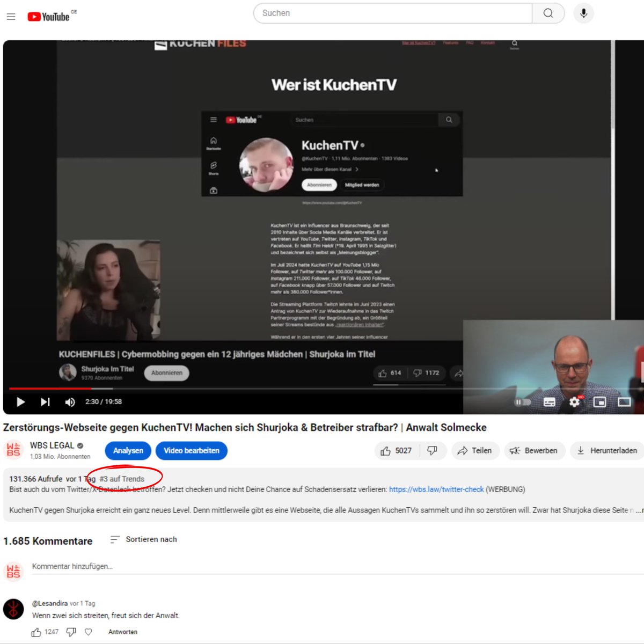
Task: Like @Lesandira's comment
Action: 36,632
